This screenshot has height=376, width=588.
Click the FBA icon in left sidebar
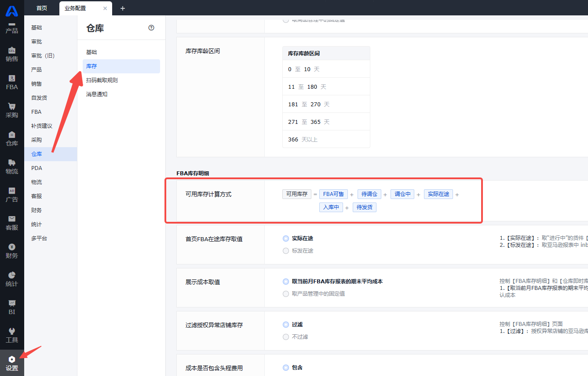[x=12, y=78]
